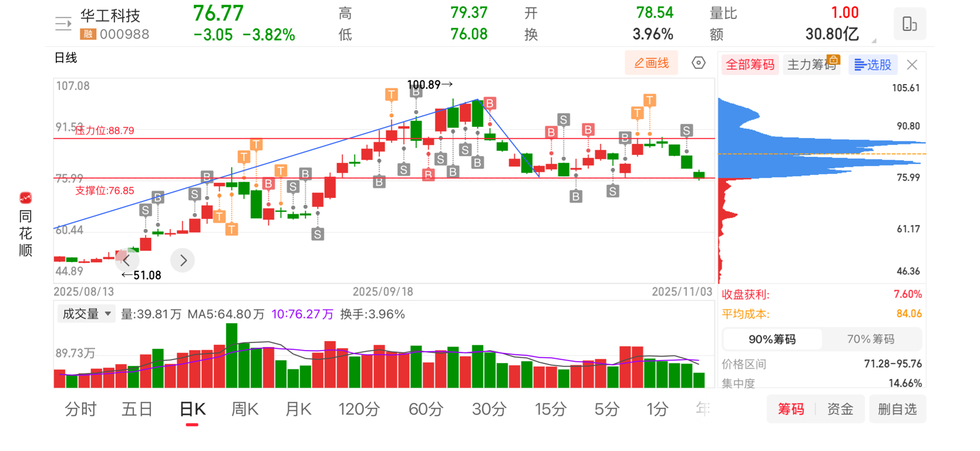
Task: Tap the MA5:64.80万 readout
Action: click(x=226, y=314)
